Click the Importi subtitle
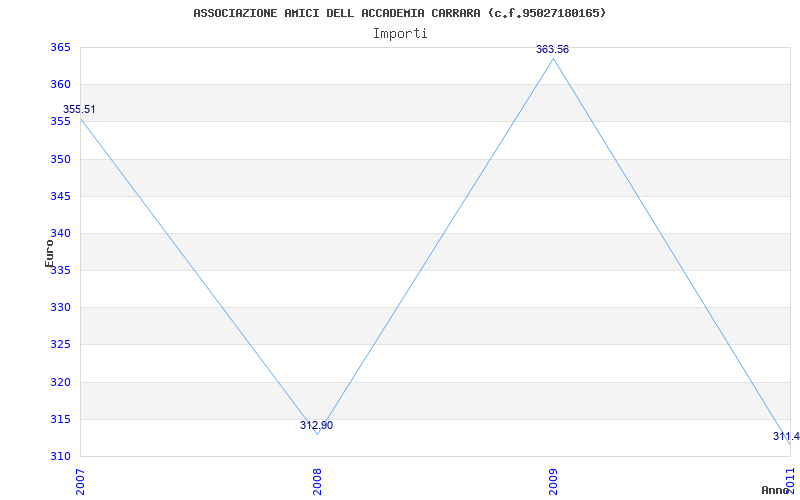Image resolution: width=800 pixels, height=500 pixels. [x=400, y=34]
